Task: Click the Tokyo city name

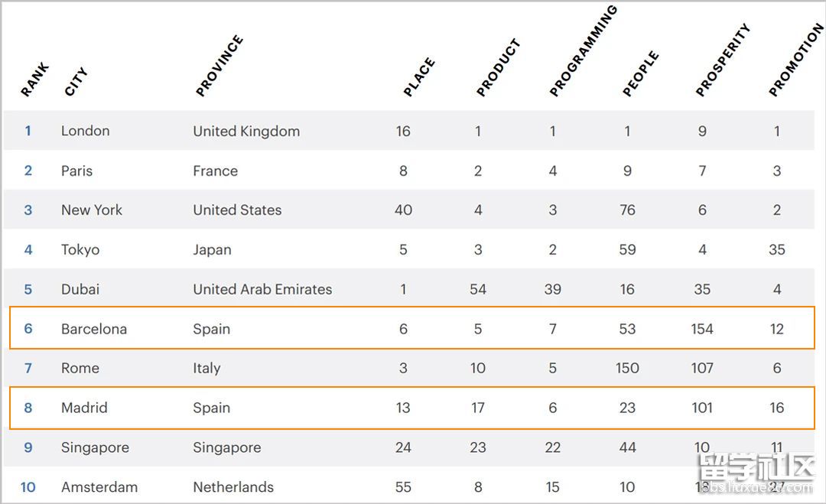Action: tap(80, 250)
